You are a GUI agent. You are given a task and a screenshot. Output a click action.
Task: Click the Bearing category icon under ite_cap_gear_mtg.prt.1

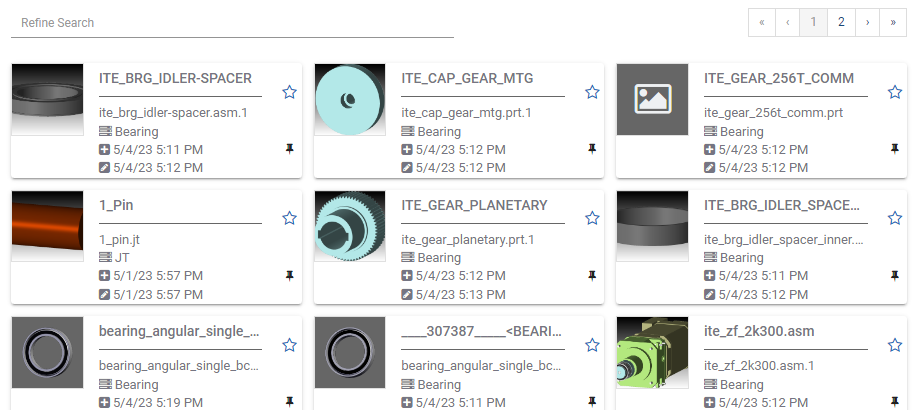(407, 132)
